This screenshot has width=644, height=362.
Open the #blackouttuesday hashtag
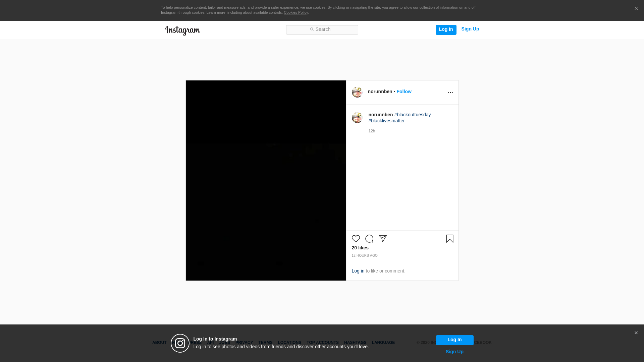412,115
